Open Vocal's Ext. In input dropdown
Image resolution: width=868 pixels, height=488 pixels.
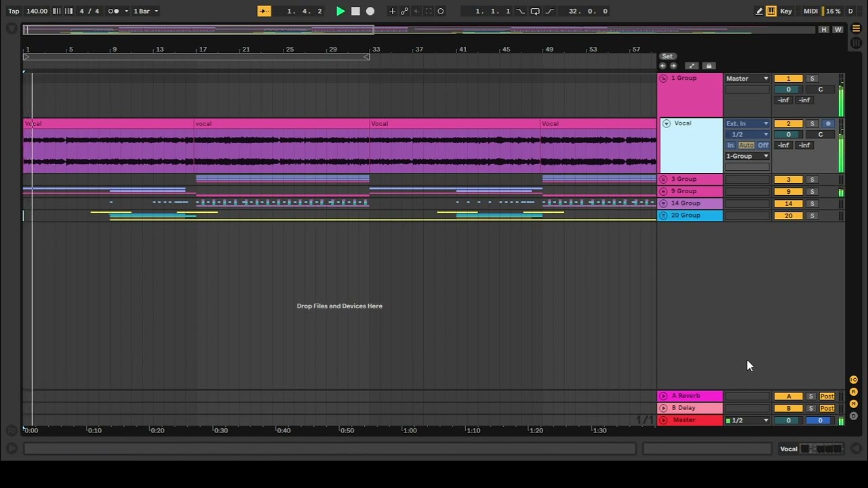click(747, 123)
